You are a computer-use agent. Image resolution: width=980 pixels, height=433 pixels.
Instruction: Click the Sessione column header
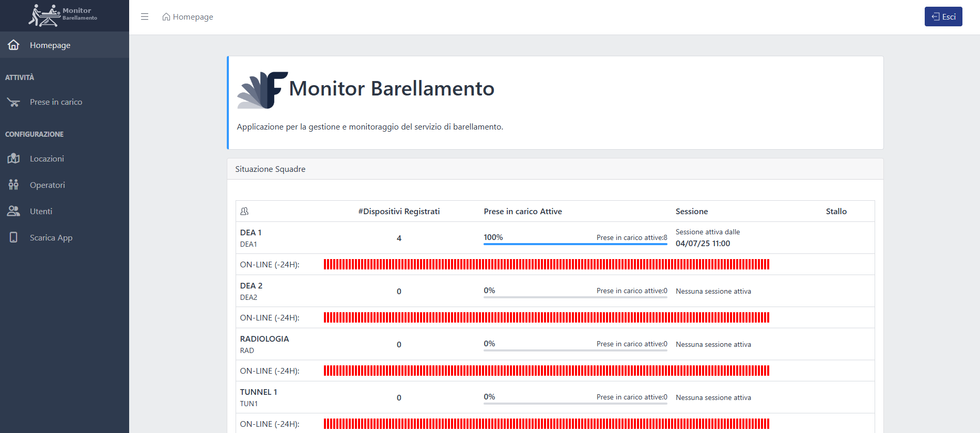692,212
